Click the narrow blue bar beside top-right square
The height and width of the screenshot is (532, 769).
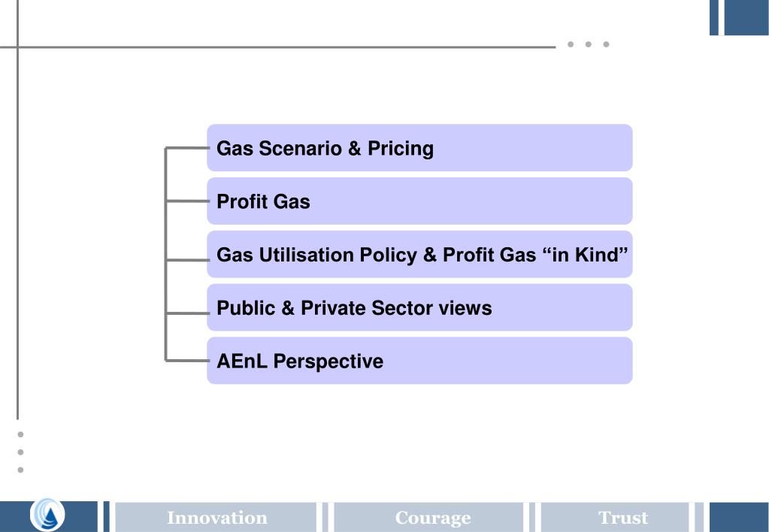[x=714, y=17]
